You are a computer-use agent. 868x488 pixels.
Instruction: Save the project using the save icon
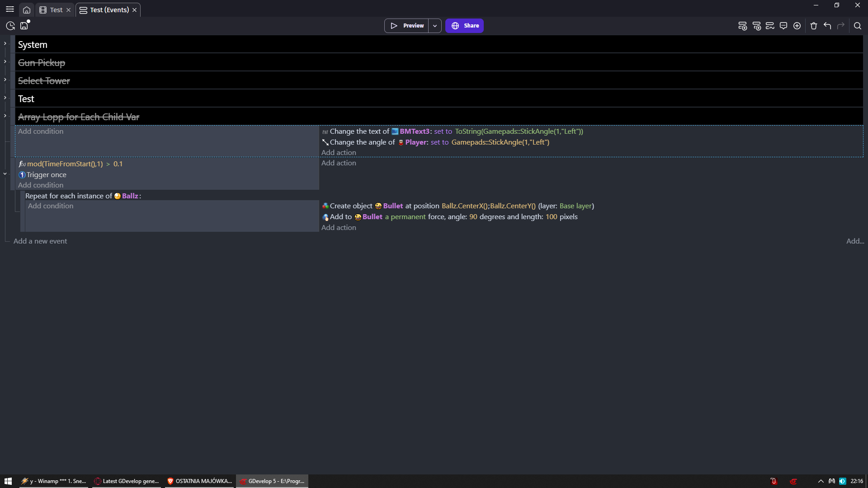[x=24, y=26]
